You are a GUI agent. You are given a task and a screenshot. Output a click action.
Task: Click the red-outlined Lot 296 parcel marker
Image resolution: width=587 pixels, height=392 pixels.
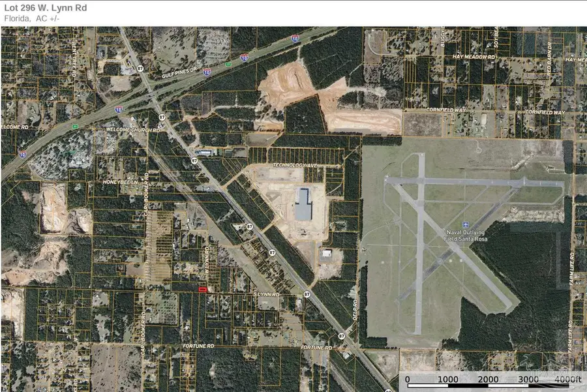202,290
